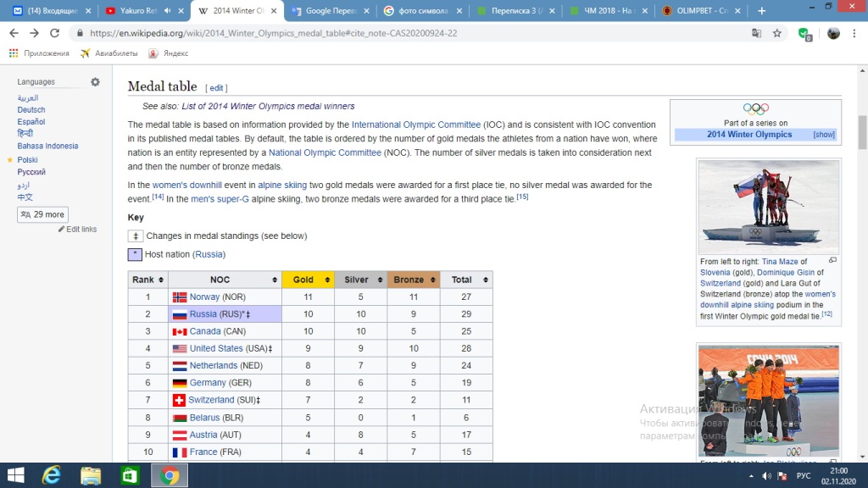Switch to the Google Translate tab
The image size is (868, 488).
coord(331,10)
